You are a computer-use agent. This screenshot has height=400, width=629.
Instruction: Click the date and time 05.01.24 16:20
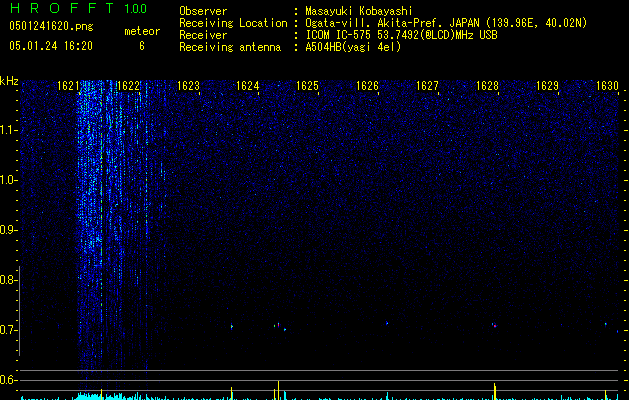[51, 46]
